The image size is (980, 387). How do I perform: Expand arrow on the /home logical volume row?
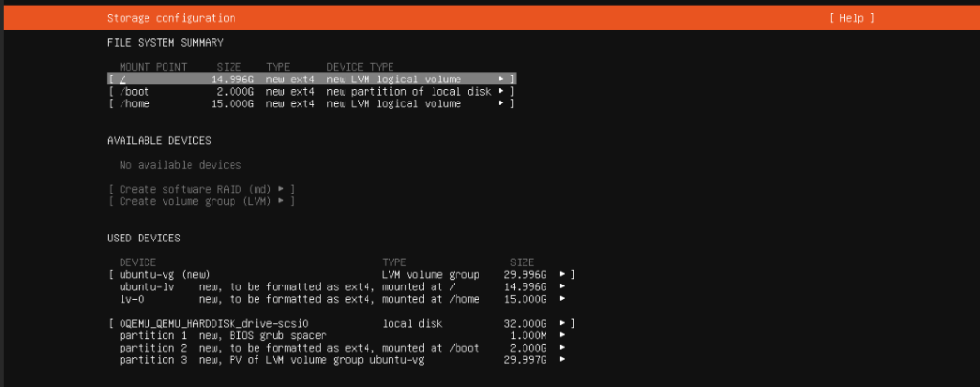coord(501,103)
